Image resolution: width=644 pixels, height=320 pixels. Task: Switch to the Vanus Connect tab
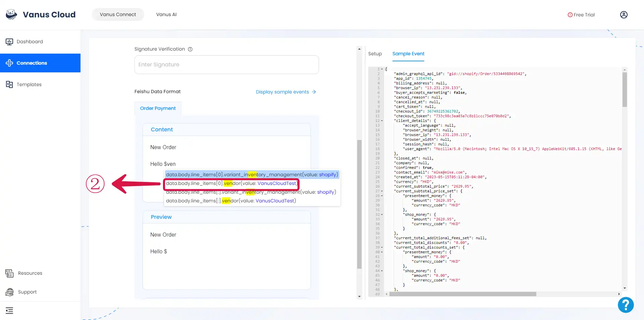pos(118,14)
